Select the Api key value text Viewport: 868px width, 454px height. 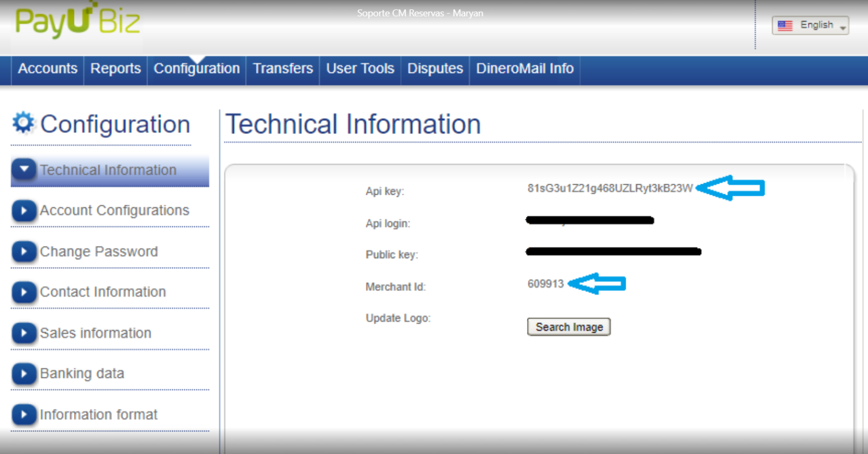609,189
